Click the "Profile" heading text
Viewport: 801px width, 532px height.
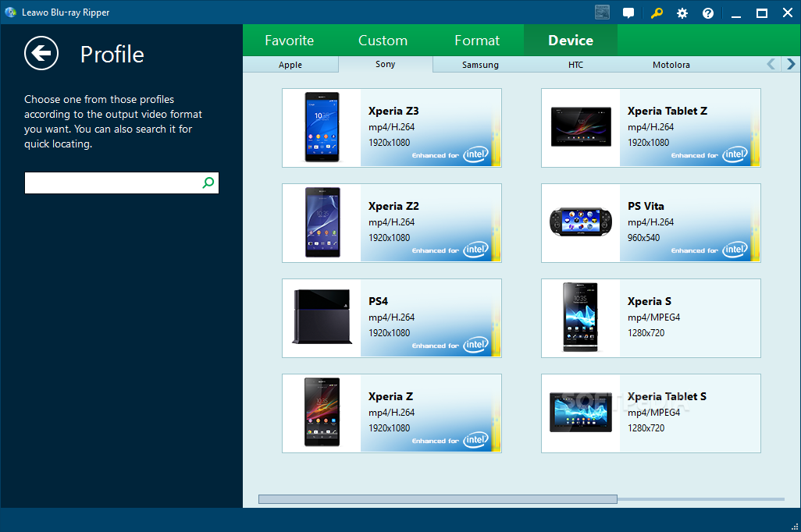[x=112, y=54]
